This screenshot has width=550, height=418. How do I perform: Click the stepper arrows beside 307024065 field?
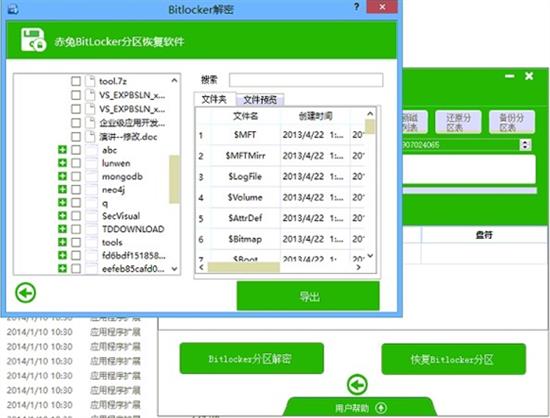525,144
